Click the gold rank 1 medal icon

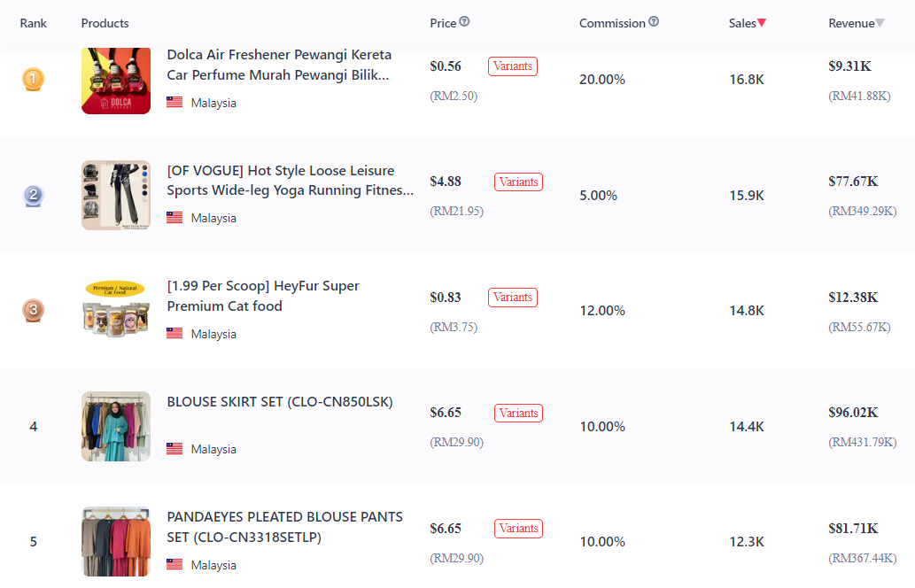(34, 79)
